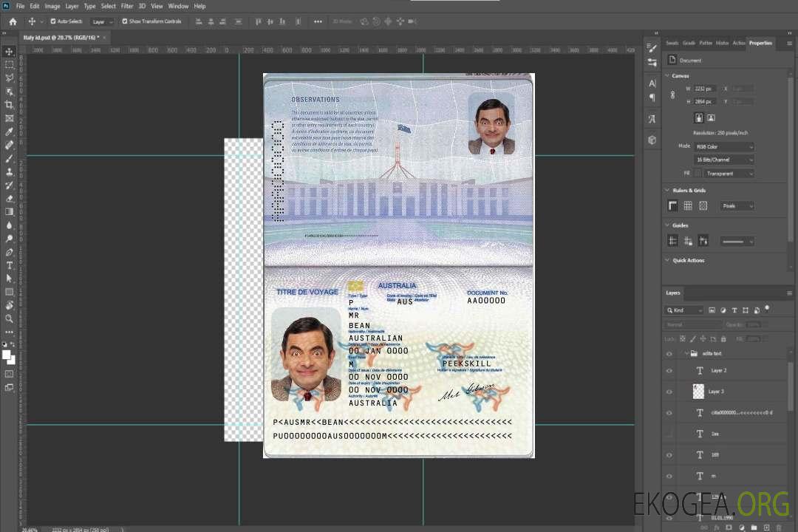The height and width of the screenshot is (532, 798).
Task: Open the guide line style dropdown
Action: point(737,242)
